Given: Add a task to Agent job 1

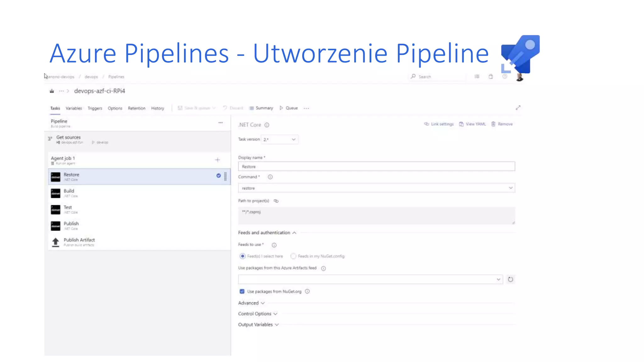Looking at the screenshot, I should pos(217,160).
